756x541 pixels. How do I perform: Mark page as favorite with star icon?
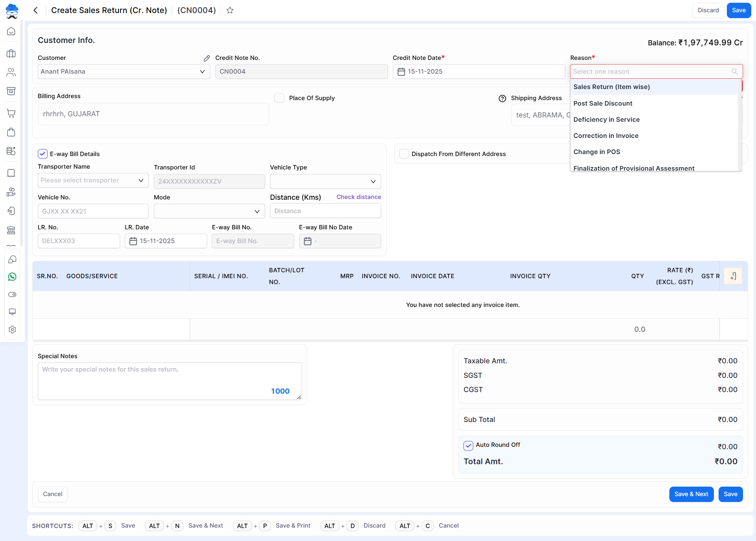(230, 10)
